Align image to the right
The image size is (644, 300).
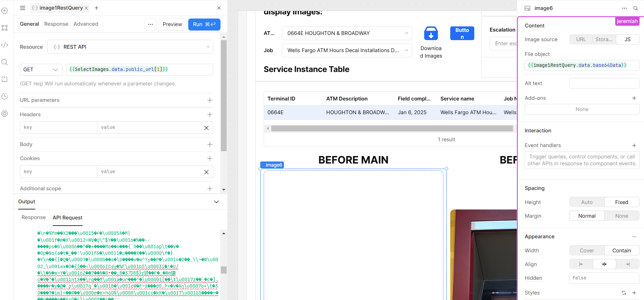click(x=628, y=264)
